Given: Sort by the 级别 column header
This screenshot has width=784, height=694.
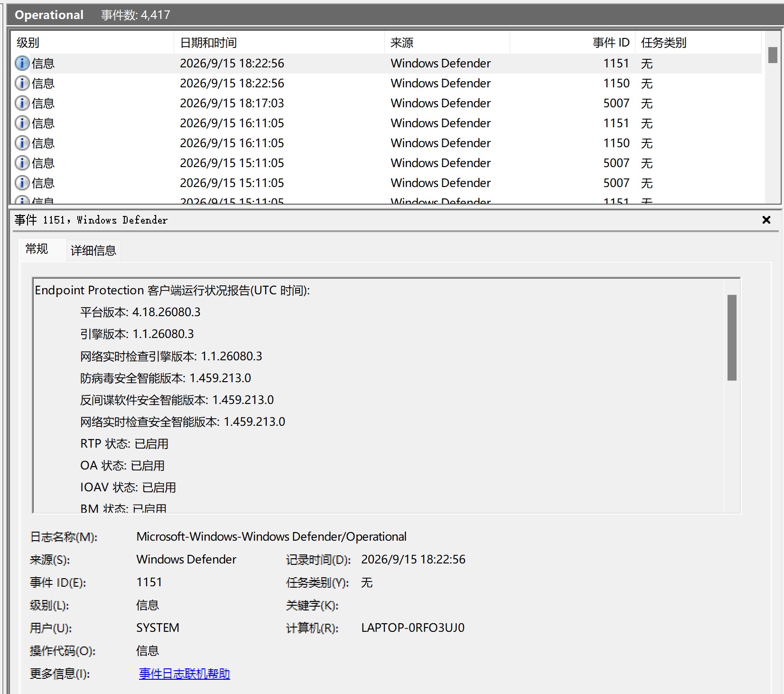Looking at the screenshot, I should (92, 43).
